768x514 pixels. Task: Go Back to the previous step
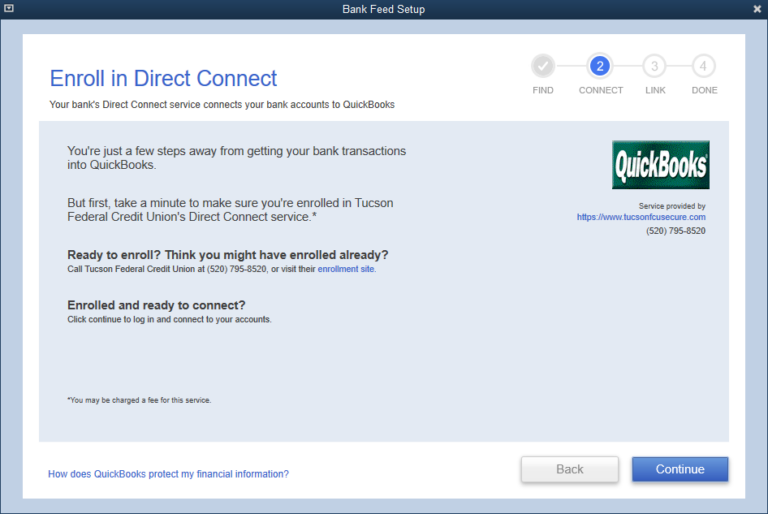(x=570, y=469)
